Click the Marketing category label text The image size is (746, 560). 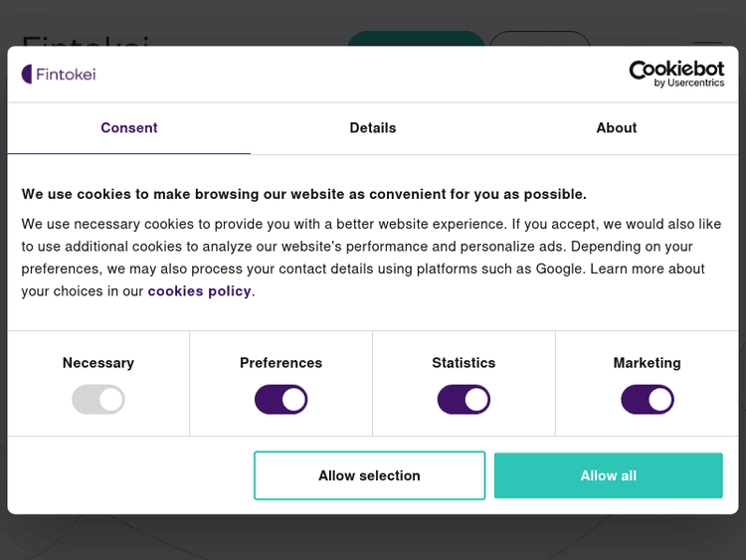point(648,363)
